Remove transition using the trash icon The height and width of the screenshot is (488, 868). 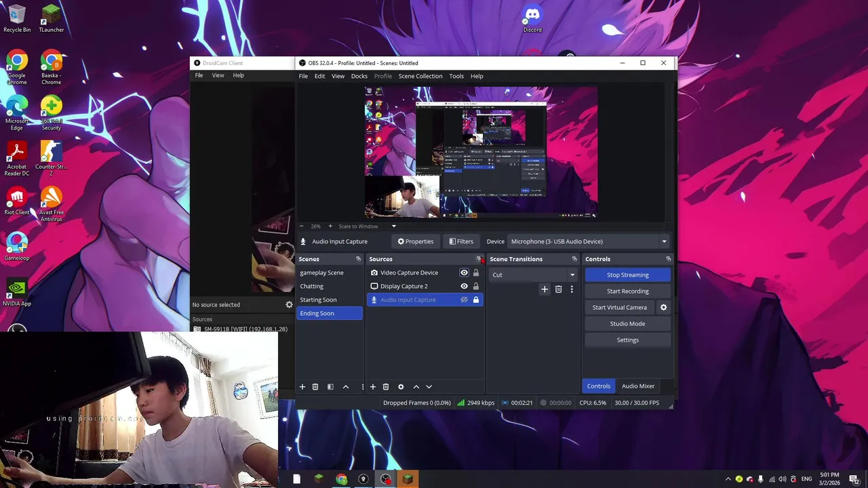tap(558, 289)
